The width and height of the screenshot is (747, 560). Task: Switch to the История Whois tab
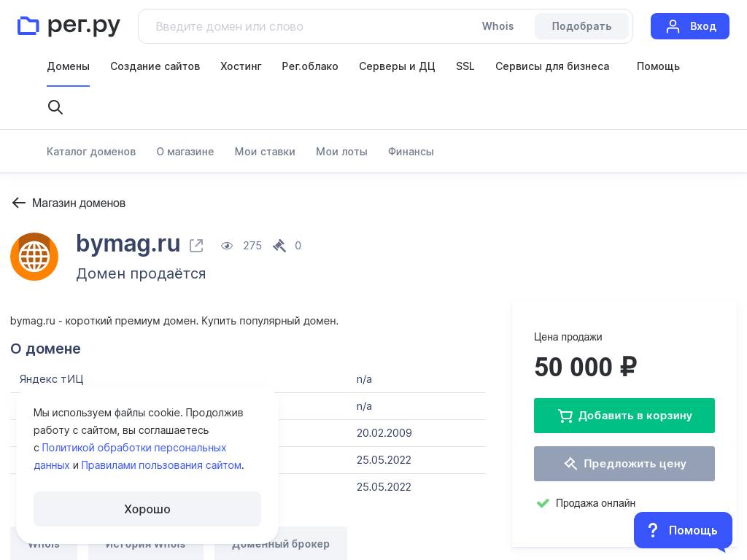tap(146, 544)
